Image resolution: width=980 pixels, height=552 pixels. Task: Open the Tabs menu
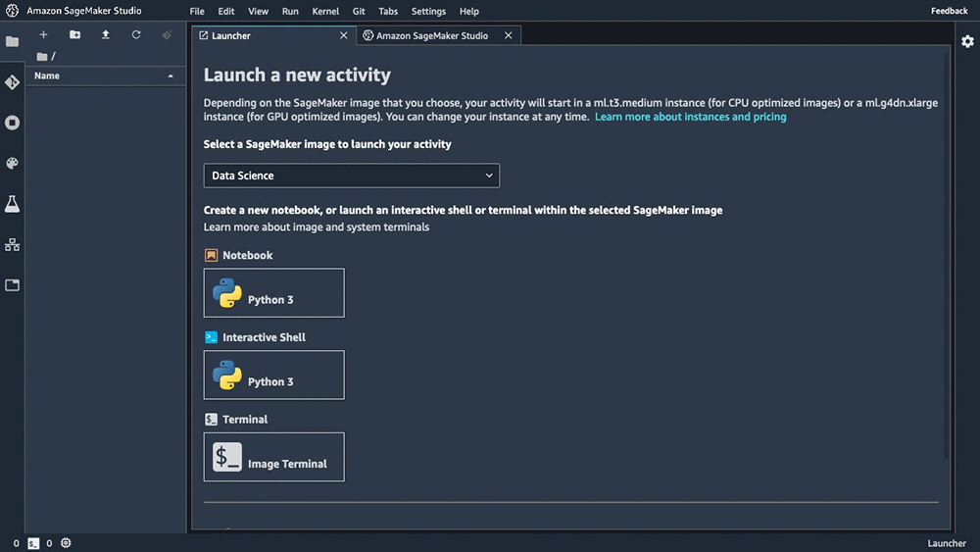click(388, 11)
